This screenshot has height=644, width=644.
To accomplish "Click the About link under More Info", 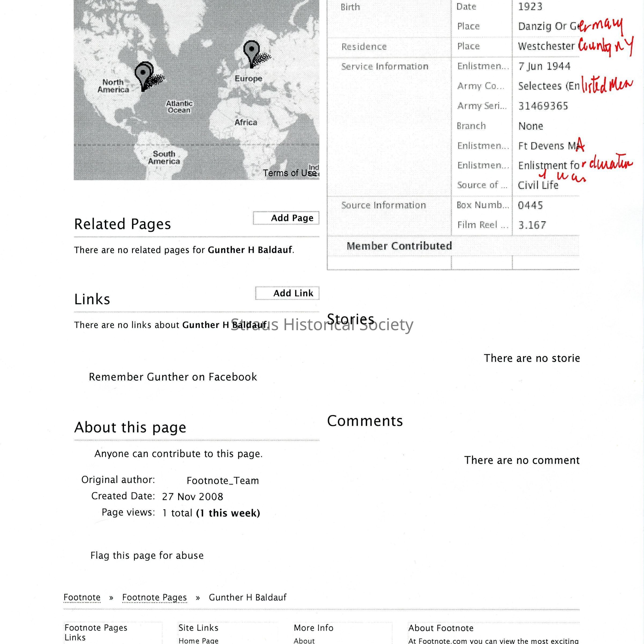I will [304, 640].
